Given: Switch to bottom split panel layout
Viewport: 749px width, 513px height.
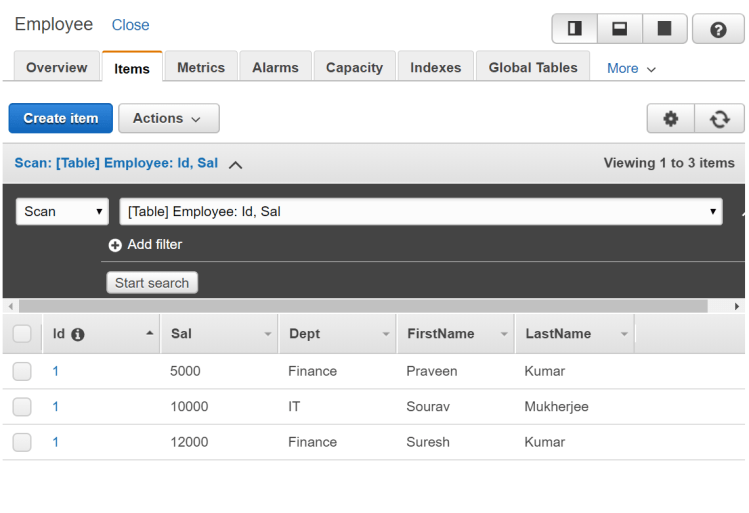Looking at the screenshot, I should click(x=619, y=29).
